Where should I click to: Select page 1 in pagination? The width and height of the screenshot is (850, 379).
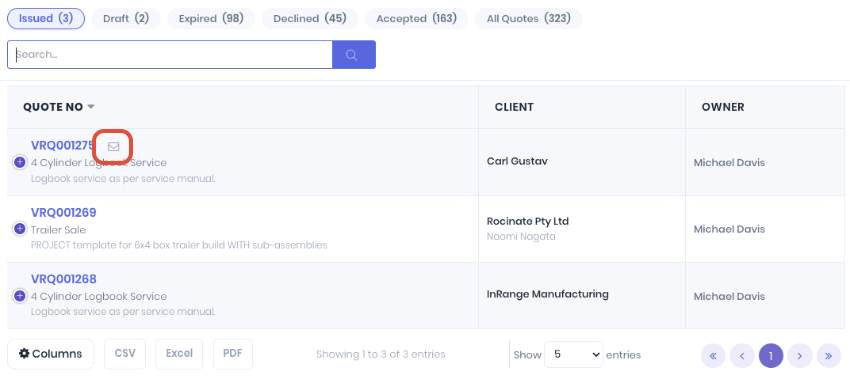tap(771, 356)
